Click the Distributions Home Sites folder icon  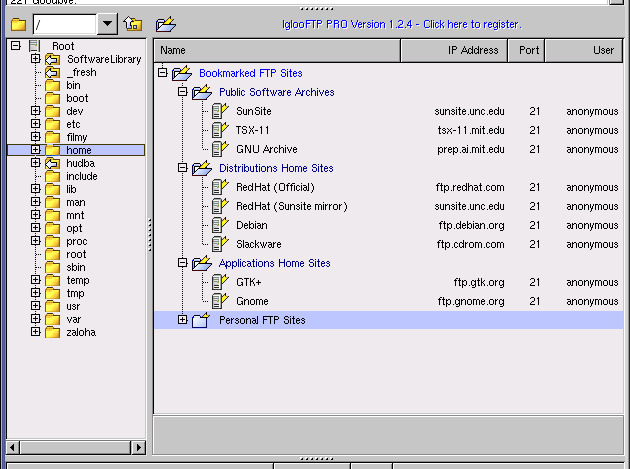coord(202,168)
